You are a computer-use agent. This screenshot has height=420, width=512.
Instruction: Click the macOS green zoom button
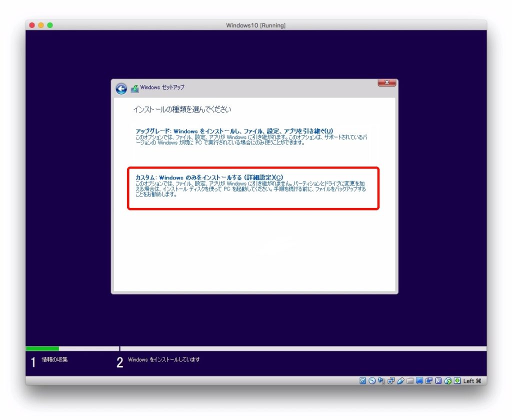coord(50,25)
